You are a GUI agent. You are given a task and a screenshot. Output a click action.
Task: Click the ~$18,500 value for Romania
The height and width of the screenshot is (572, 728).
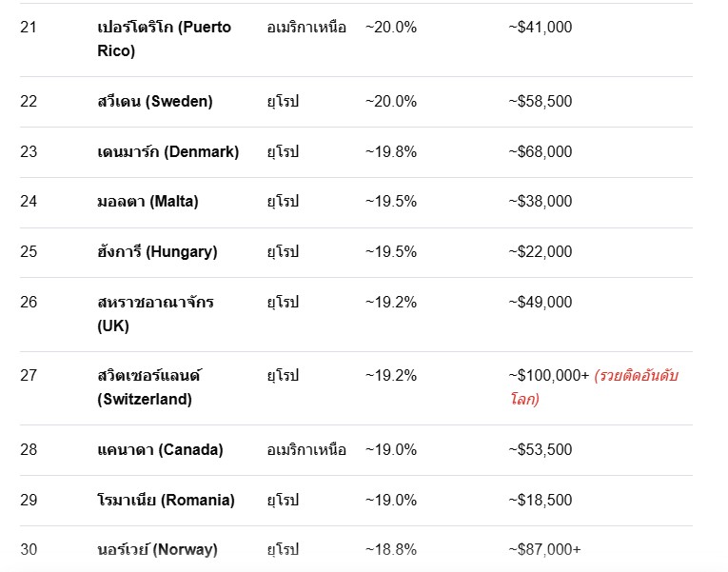click(x=540, y=500)
